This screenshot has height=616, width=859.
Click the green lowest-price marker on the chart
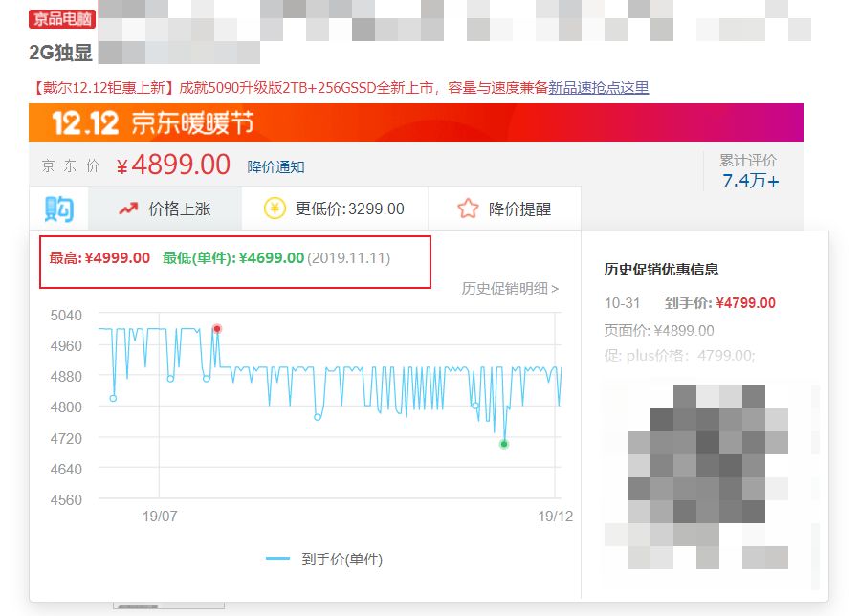click(504, 445)
